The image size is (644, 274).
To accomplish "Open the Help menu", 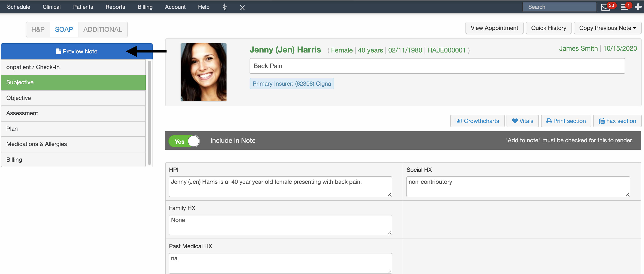I will tap(203, 7).
